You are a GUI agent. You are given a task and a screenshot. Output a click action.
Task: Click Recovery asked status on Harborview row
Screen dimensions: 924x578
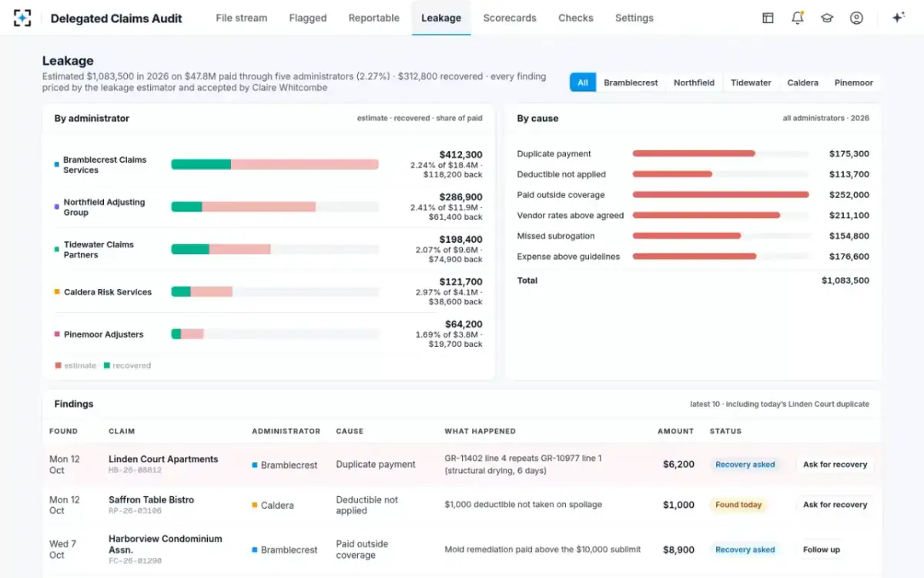(745, 549)
